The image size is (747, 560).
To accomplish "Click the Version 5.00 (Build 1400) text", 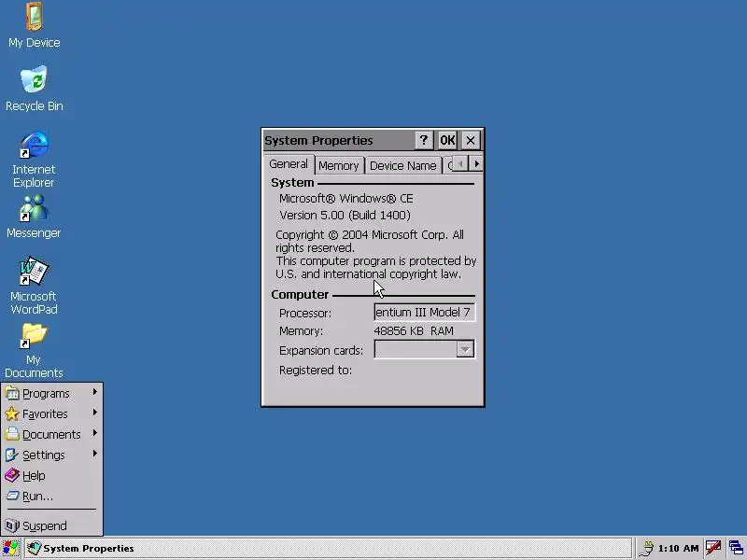I will [x=345, y=216].
